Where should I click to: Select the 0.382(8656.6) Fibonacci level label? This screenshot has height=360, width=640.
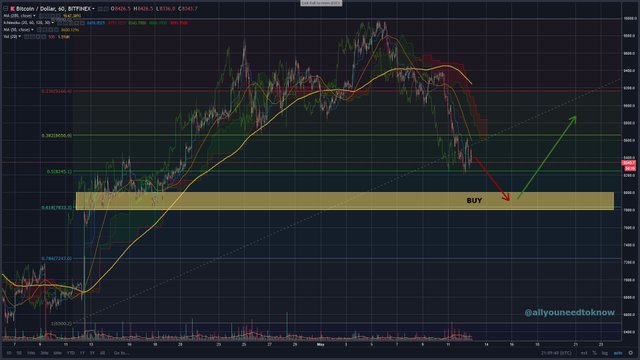click(x=56, y=136)
